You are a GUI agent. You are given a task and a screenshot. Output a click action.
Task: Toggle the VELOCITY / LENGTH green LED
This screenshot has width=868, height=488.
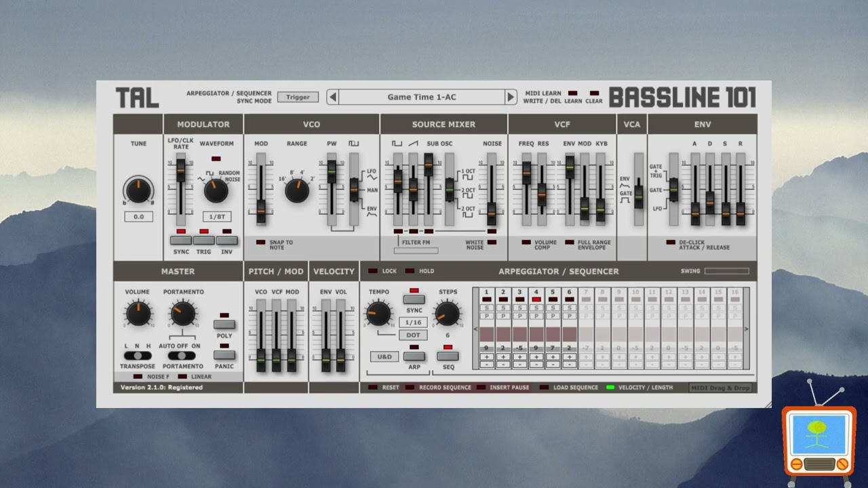(610, 387)
